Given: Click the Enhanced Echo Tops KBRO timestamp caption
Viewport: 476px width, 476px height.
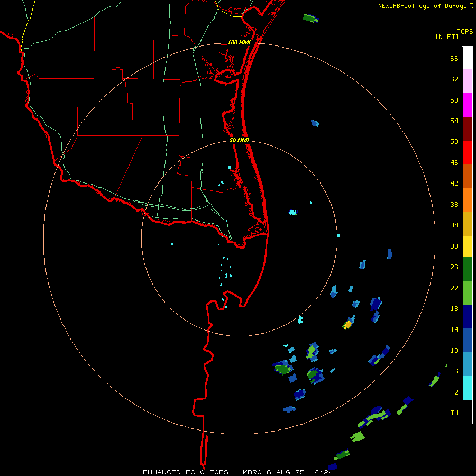Looking at the screenshot, I should pos(237,472).
